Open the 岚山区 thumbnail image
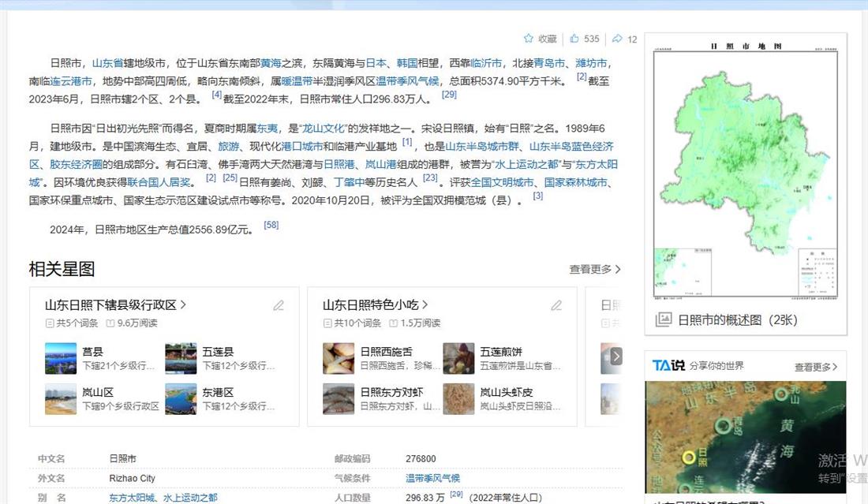Screen dimensions: 868x504 pyautogui.click(x=61, y=399)
